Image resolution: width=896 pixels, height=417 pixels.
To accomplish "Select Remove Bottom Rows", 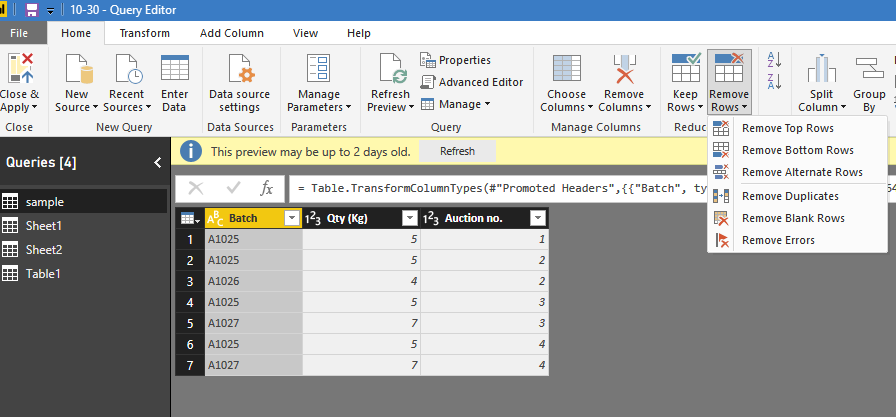I will click(797, 150).
